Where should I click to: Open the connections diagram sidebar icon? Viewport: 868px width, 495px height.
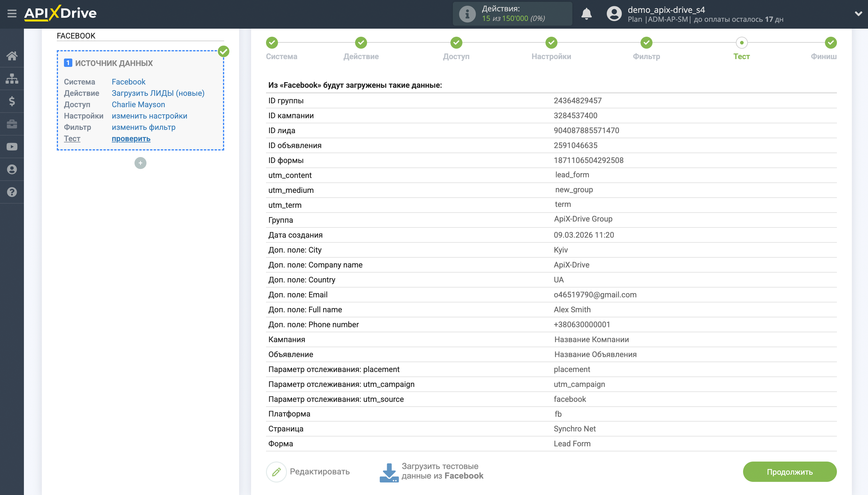click(12, 79)
